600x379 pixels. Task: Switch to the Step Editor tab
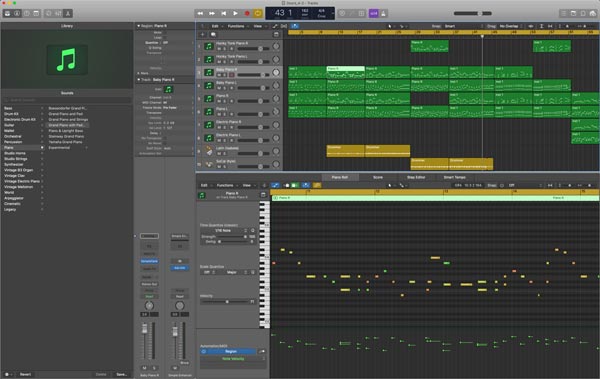point(416,177)
